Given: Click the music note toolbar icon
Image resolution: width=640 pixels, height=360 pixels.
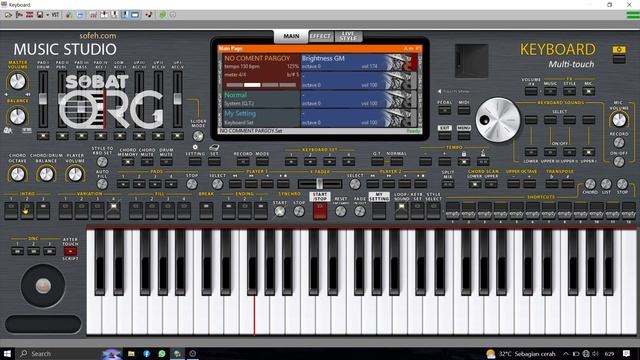Looking at the screenshot, I should 149,15.
